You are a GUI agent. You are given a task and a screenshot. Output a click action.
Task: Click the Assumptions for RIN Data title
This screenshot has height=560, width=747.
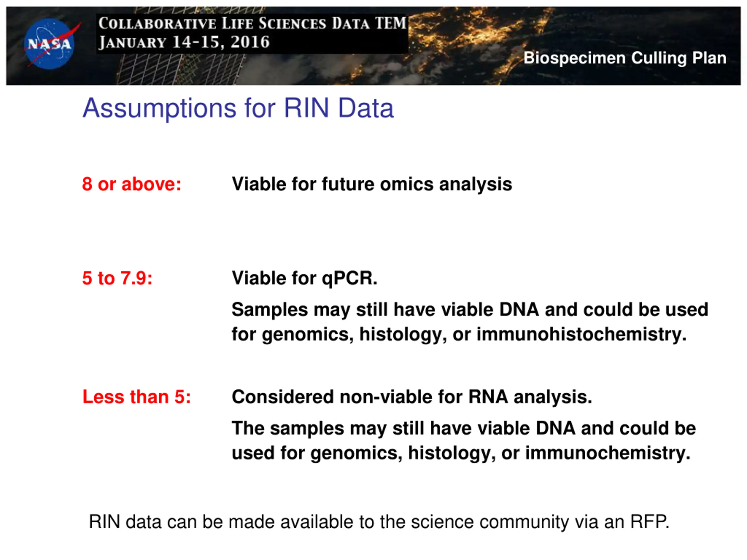coord(238,108)
